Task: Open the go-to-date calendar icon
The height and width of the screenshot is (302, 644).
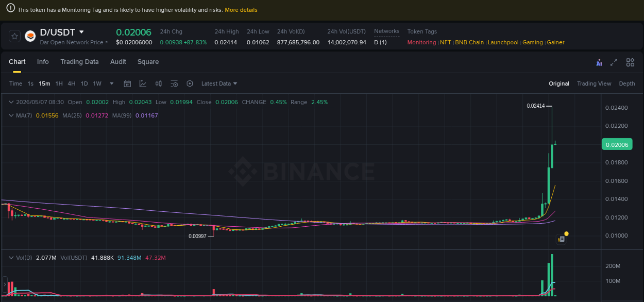Action: pos(127,83)
